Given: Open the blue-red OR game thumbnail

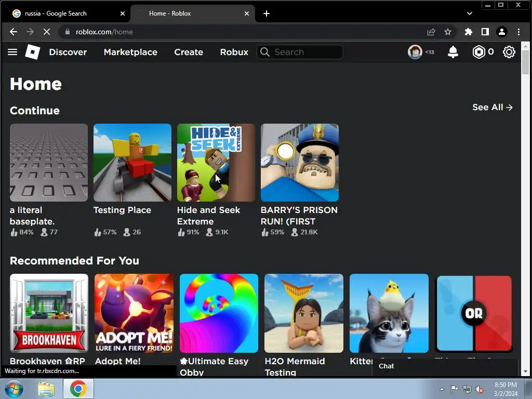Looking at the screenshot, I should click(474, 313).
